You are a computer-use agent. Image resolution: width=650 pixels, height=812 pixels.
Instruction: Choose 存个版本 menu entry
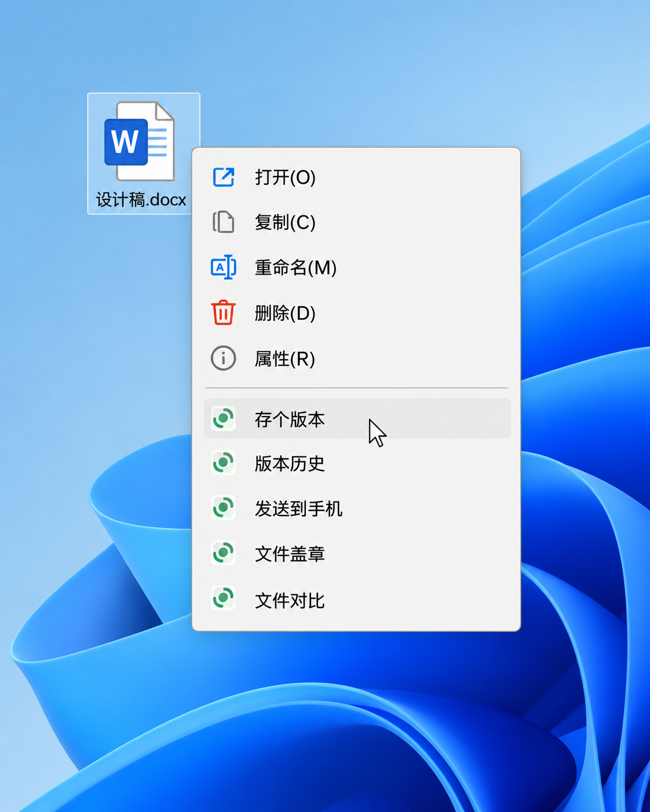pyautogui.click(x=357, y=419)
